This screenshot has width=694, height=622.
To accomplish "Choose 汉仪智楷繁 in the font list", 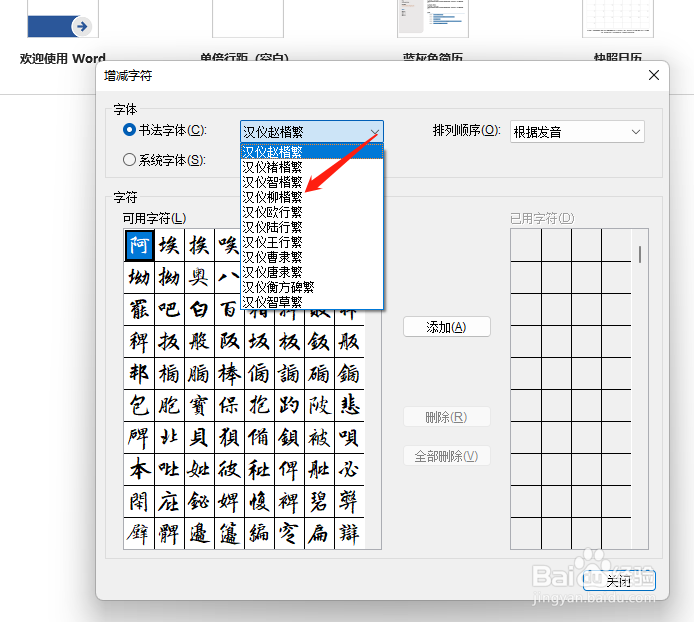I will pos(312,182).
